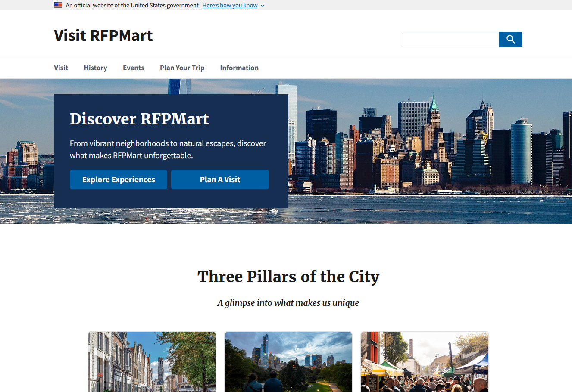Select History in the navigation bar
Viewport: 572px width, 392px height.
point(95,68)
